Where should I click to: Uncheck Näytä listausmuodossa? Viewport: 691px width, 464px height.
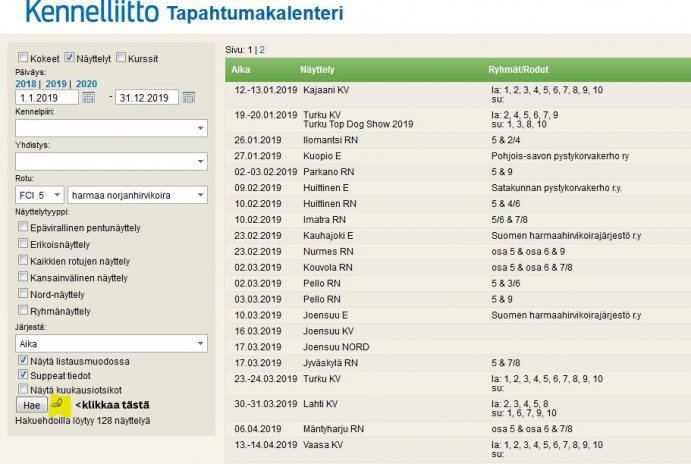coord(23,360)
